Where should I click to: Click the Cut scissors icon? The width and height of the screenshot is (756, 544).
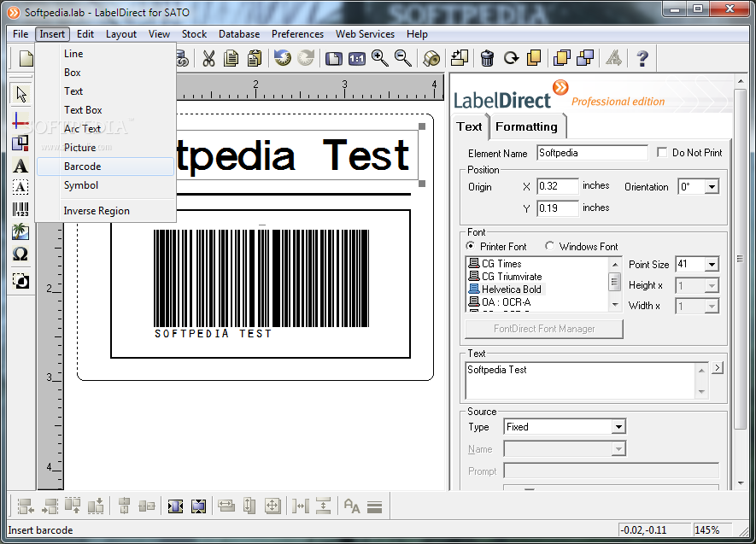(x=208, y=58)
